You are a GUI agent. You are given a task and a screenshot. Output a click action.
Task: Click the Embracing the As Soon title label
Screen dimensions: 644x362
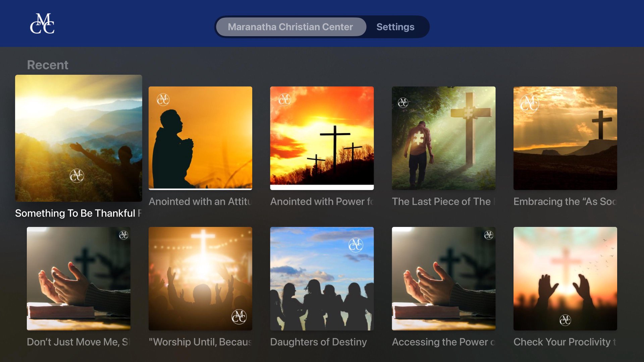(565, 201)
